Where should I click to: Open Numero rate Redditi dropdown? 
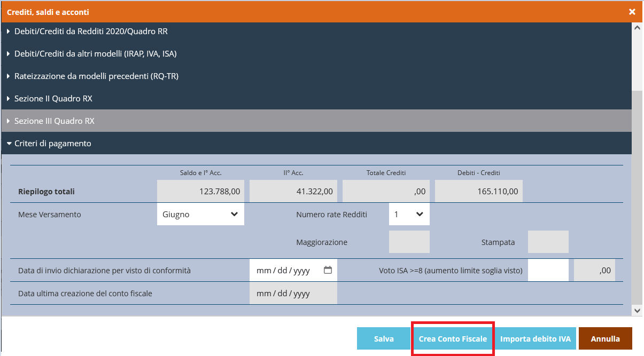(x=409, y=214)
